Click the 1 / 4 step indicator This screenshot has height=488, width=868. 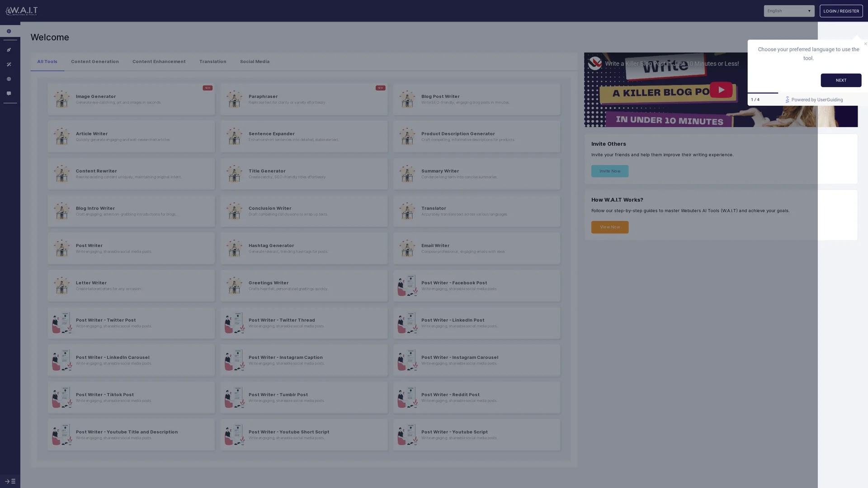click(x=755, y=100)
